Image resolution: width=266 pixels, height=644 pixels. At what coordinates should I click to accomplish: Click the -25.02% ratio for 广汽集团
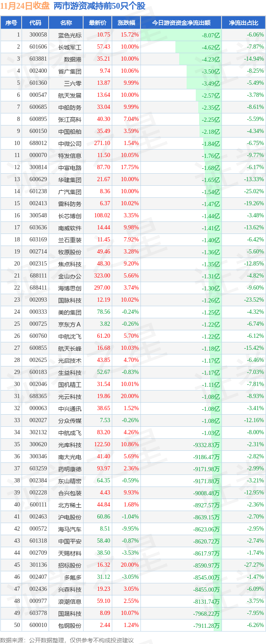[x=255, y=192]
